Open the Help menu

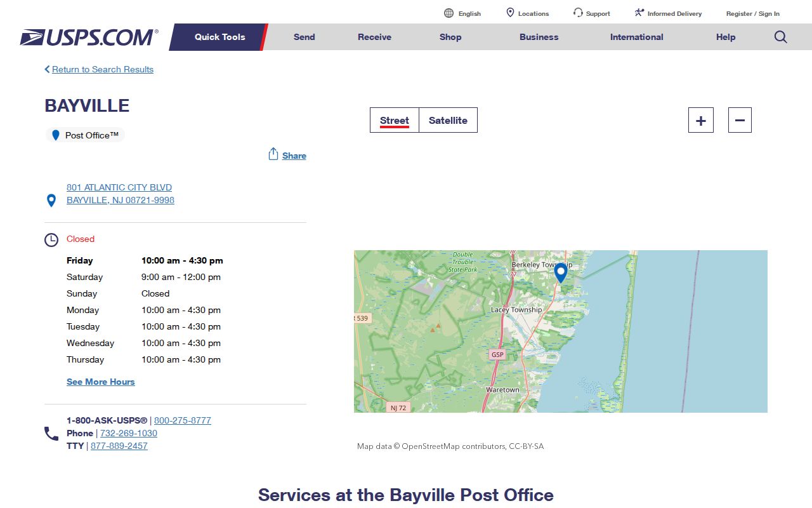[726, 37]
